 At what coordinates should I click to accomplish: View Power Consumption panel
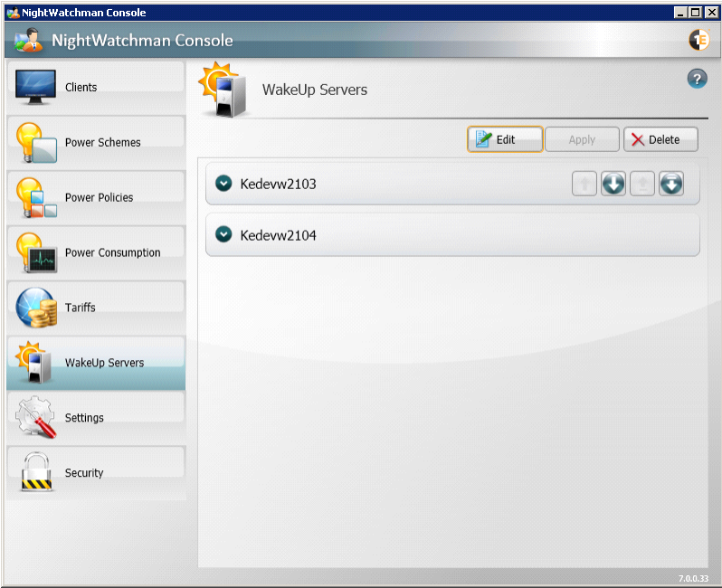pos(95,253)
